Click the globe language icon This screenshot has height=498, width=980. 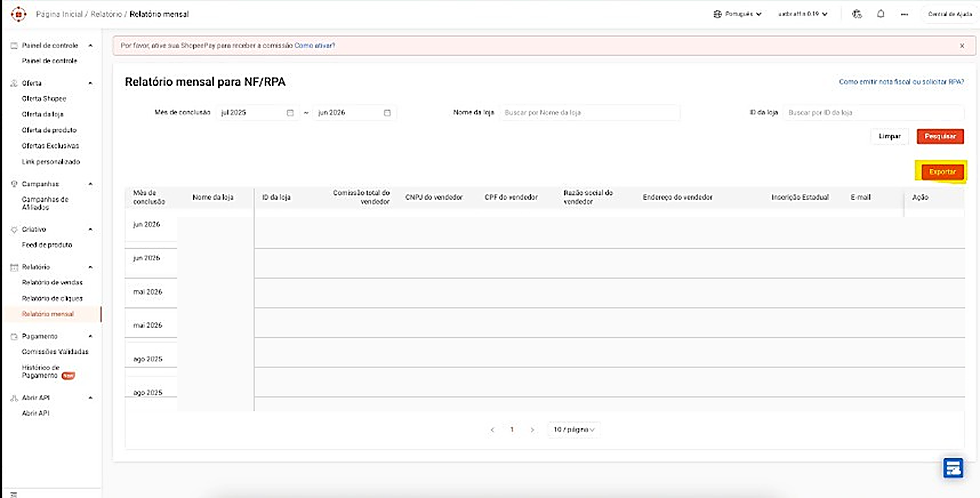tap(717, 14)
